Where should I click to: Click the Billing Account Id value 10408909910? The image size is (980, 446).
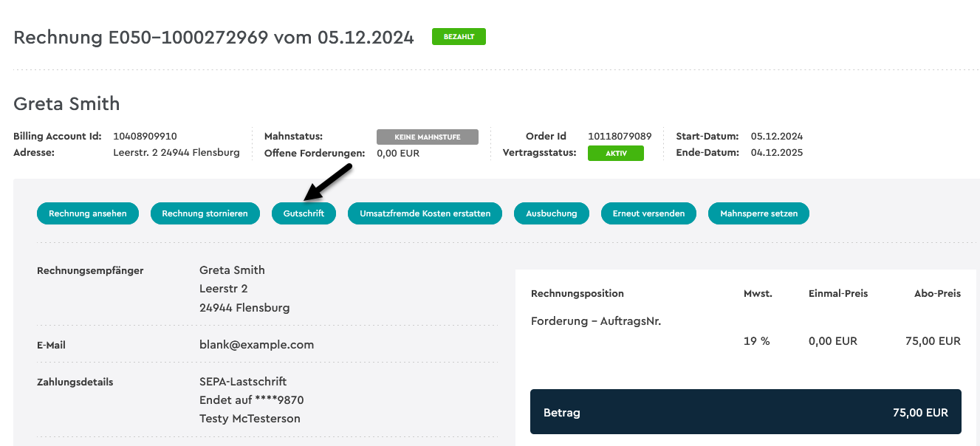point(145,136)
